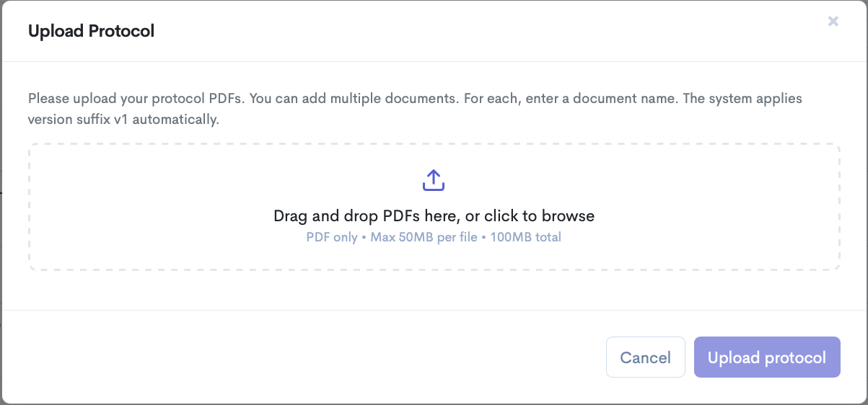Image resolution: width=868 pixels, height=405 pixels.
Task: Click "You can add multiple documents" sentence
Action: pyautogui.click(x=354, y=99)
